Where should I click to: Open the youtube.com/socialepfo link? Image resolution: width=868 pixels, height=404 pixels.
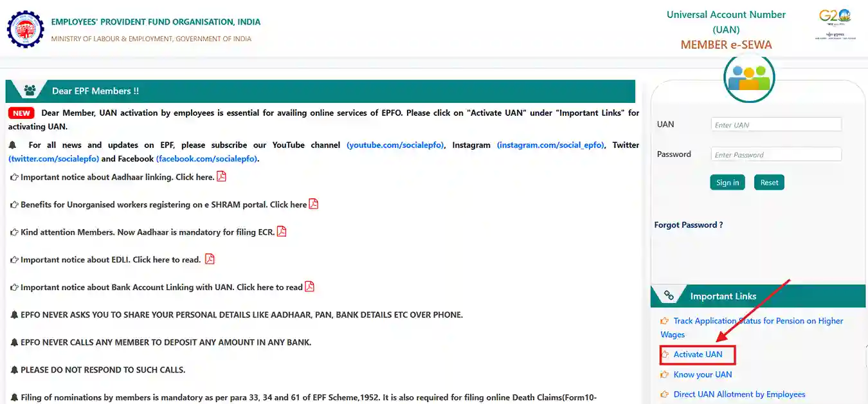[395, 145]
